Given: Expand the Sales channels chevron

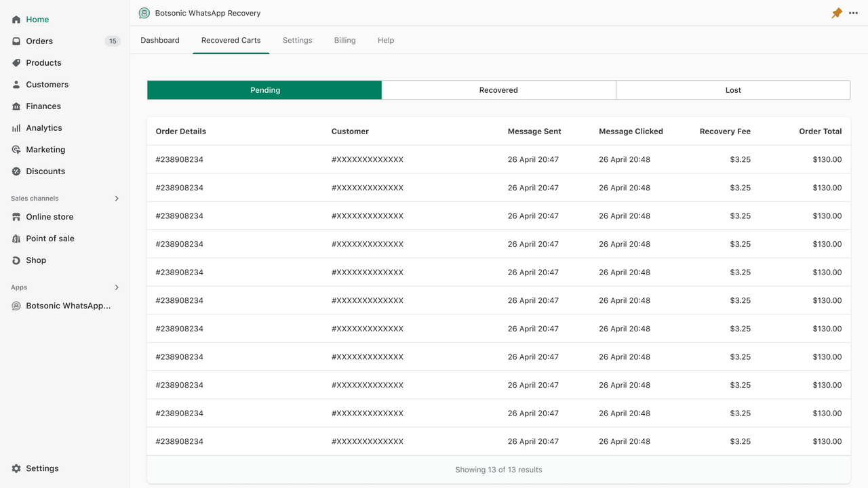Looking at the screenshot, I should (117, 199).
